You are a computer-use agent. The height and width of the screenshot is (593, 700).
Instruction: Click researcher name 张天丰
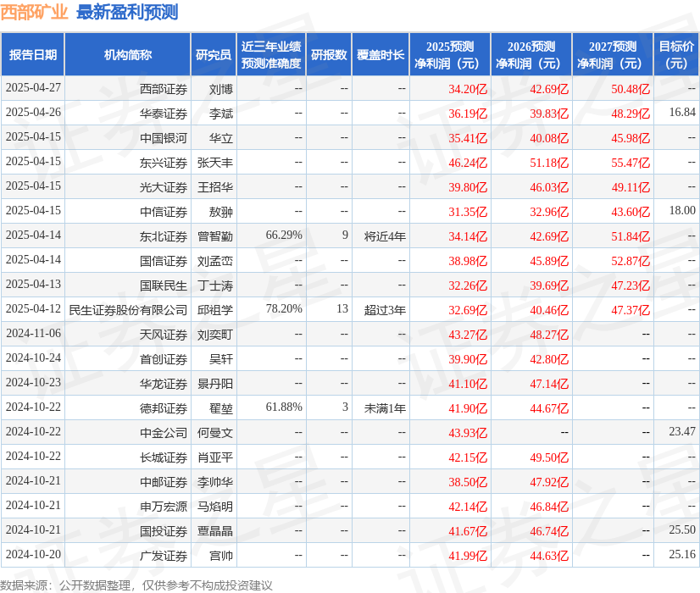[215, 163]
